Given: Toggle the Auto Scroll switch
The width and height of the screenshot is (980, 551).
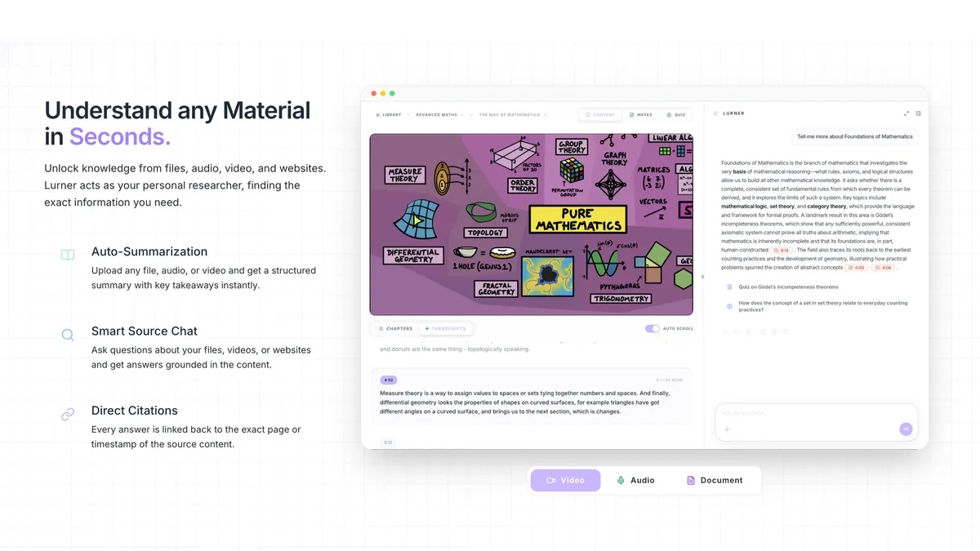Looking at the screenshot, I should pos(653,328).
